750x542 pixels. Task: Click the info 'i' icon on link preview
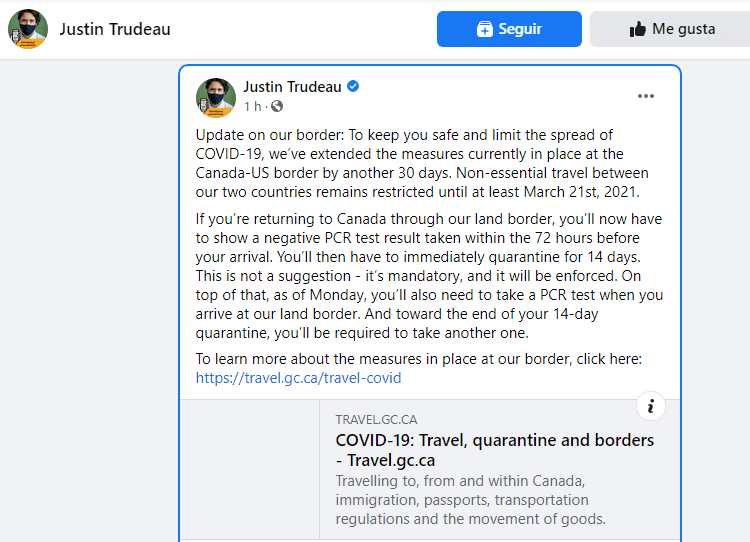650,406
